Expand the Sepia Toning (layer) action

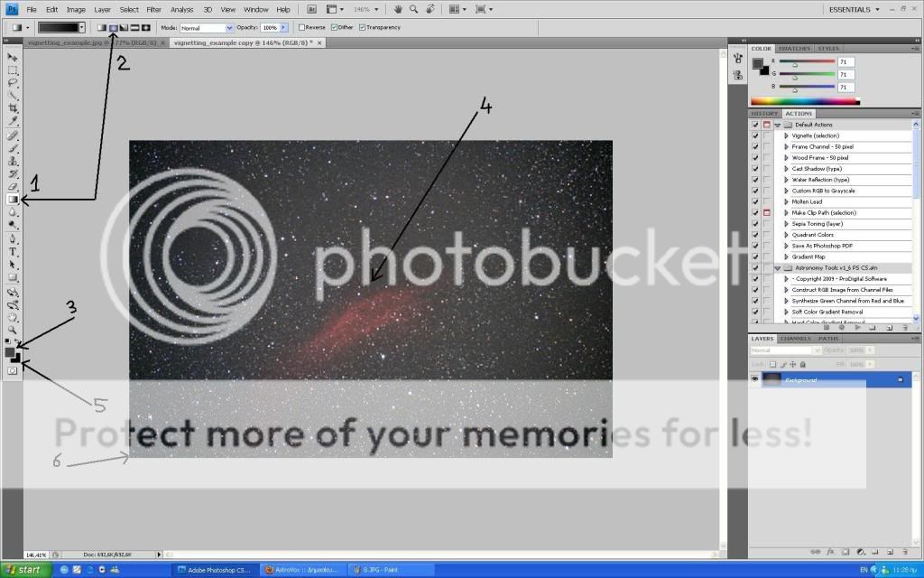(x=786, y=224)
